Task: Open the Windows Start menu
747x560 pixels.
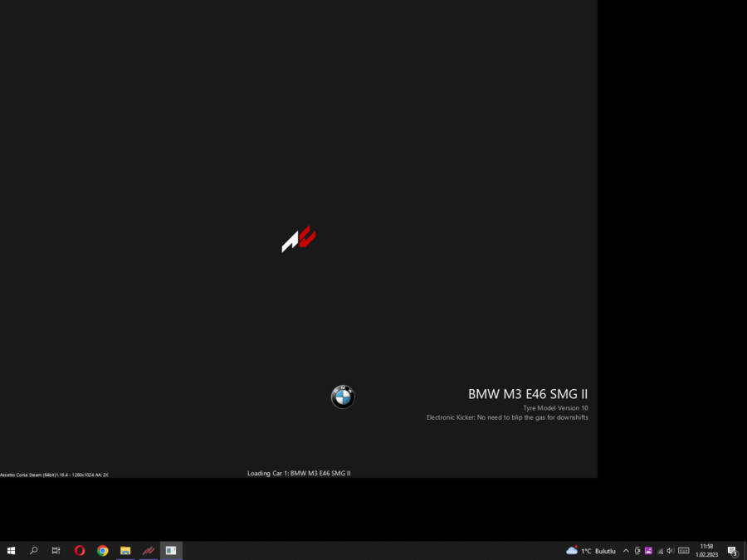Action: pyautogui.click(x=11, y=551)
